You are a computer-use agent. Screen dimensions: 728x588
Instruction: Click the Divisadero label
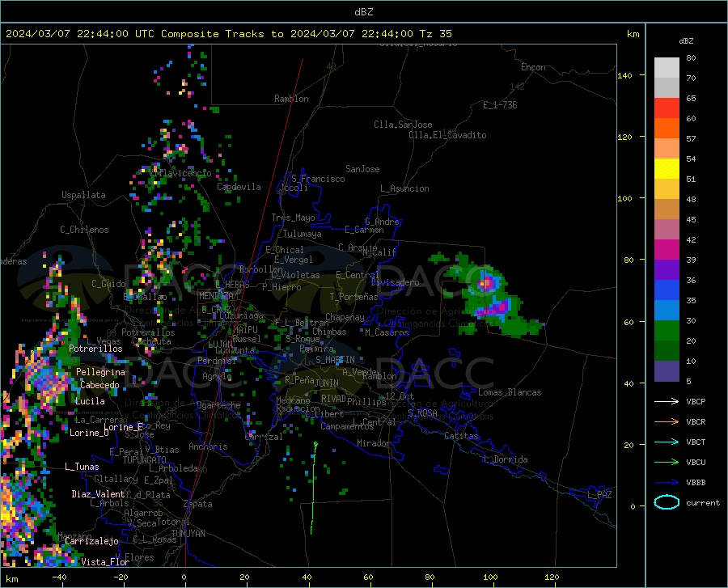click(x=395, y=282)
